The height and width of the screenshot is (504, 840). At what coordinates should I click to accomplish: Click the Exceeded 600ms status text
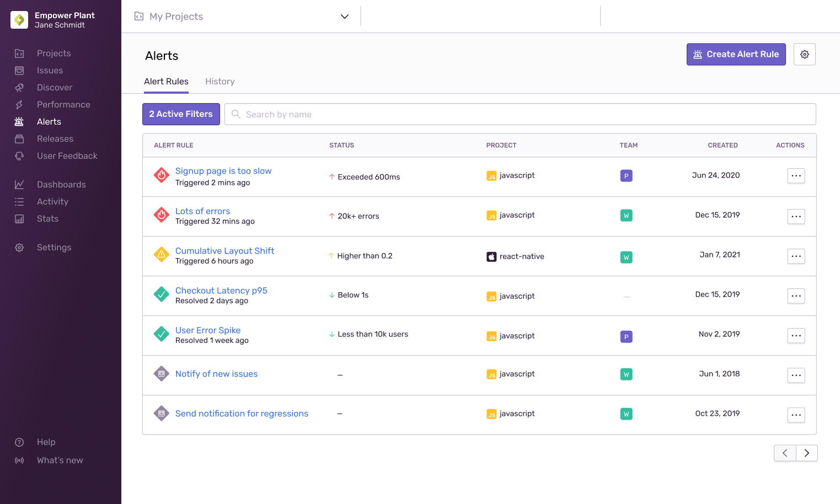[x=368, y=177]
